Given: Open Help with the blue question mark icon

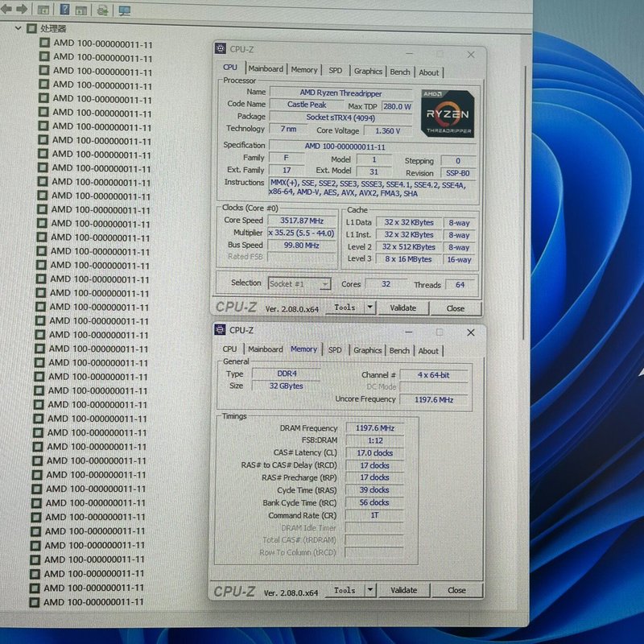Looking at the screenshot, I should (x=64, y=9).
